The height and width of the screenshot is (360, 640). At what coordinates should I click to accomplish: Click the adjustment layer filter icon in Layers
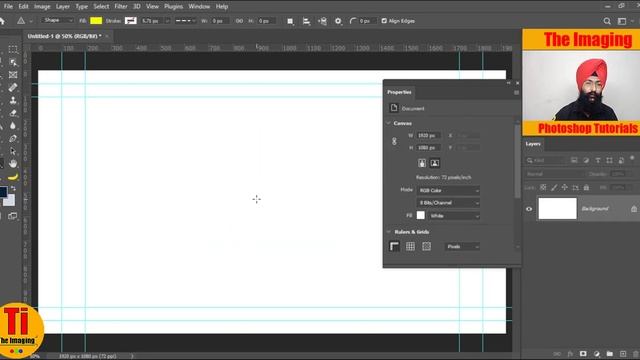tap(586, 160)
